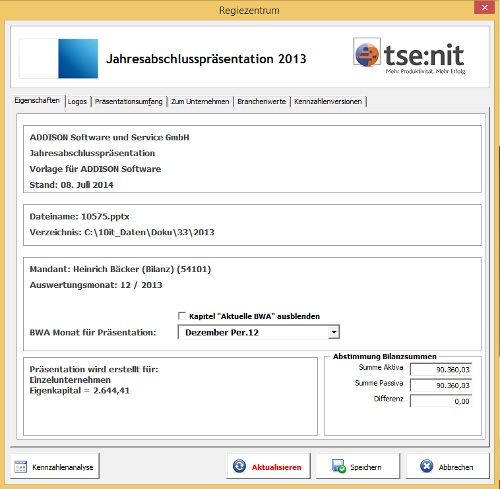
Task: Click the Abstimmung Bilanzsummen group label
Action: (385, 356)
